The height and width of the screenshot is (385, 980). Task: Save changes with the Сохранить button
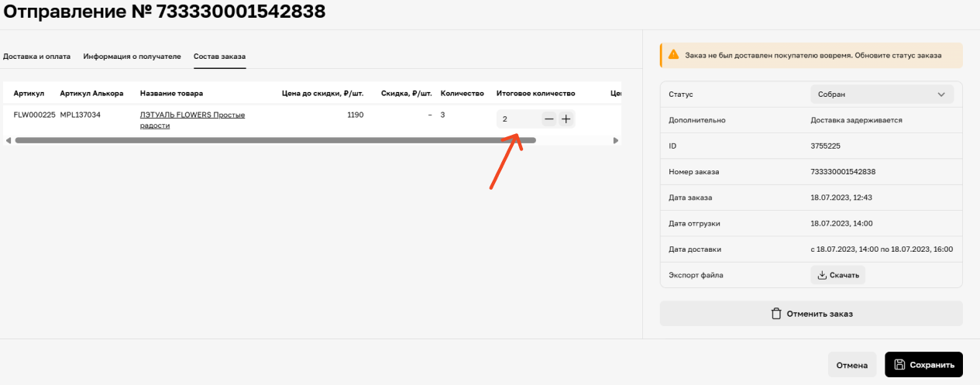click(924, 364)
